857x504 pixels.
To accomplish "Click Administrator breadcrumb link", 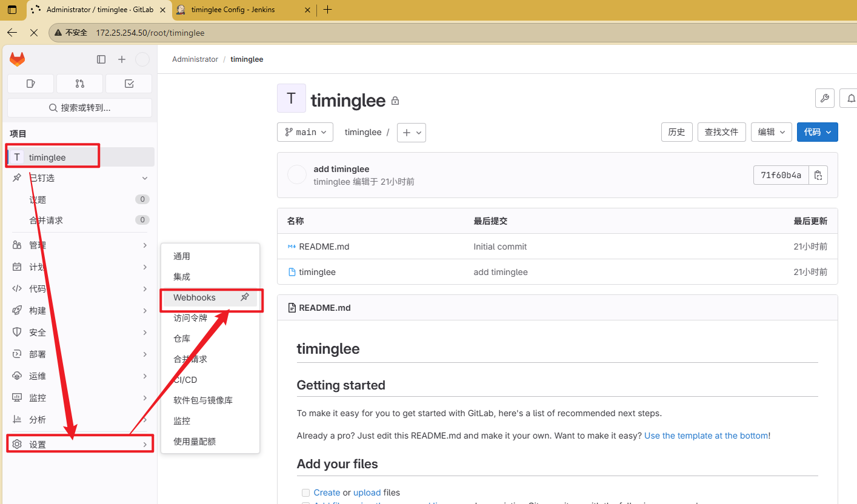I will [x=195, y=59].
